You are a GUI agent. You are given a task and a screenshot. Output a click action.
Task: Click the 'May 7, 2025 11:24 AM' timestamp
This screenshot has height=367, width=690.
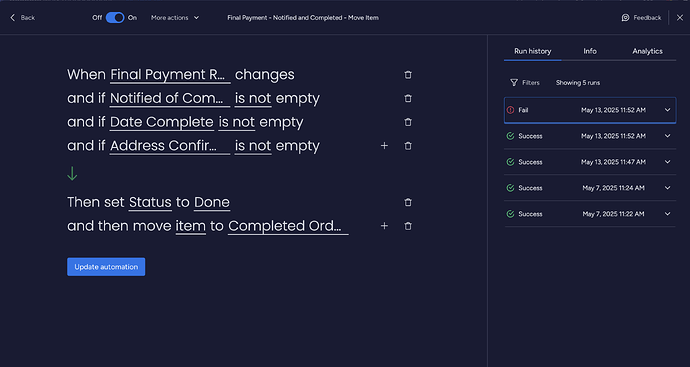coord(613,188)
